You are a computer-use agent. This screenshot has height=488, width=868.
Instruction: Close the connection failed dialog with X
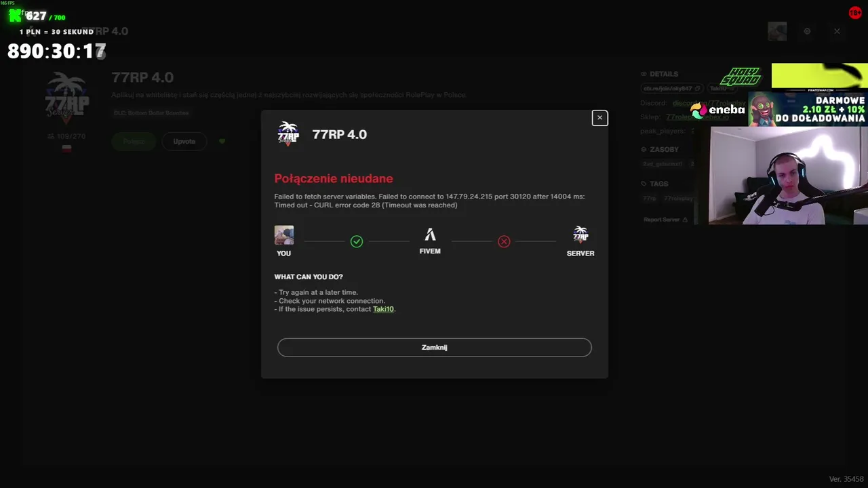point(599,118)
